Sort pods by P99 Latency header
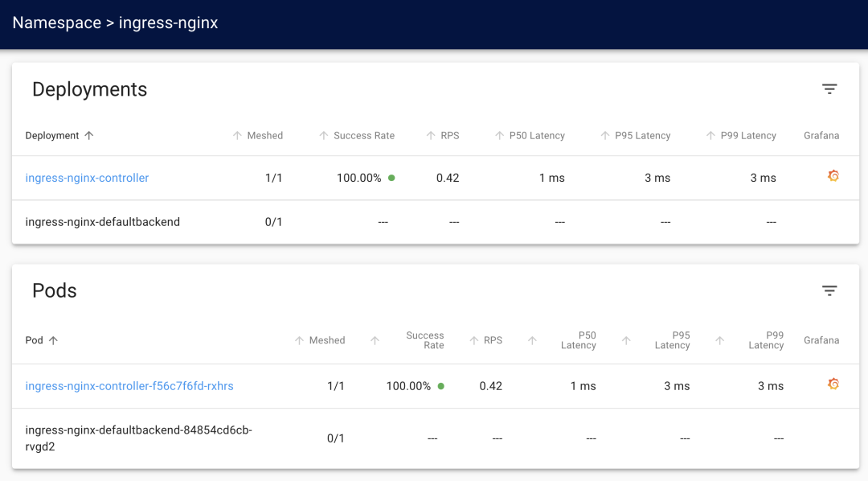This screenshot has width=868, height=481. (765, 340)
